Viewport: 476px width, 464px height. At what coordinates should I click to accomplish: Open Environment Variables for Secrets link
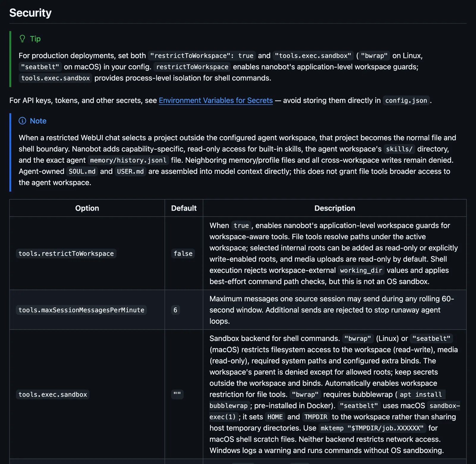(x=216, y=100)
